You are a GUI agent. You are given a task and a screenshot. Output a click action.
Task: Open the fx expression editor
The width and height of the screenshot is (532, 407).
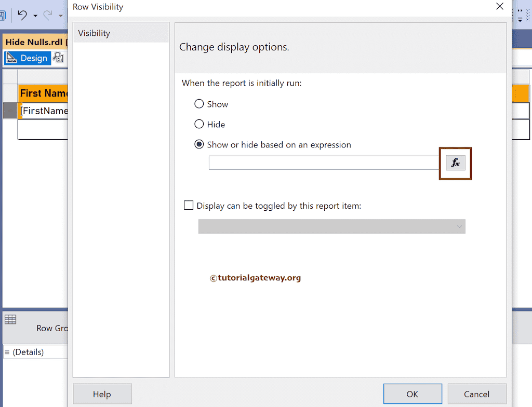(455, 162)
